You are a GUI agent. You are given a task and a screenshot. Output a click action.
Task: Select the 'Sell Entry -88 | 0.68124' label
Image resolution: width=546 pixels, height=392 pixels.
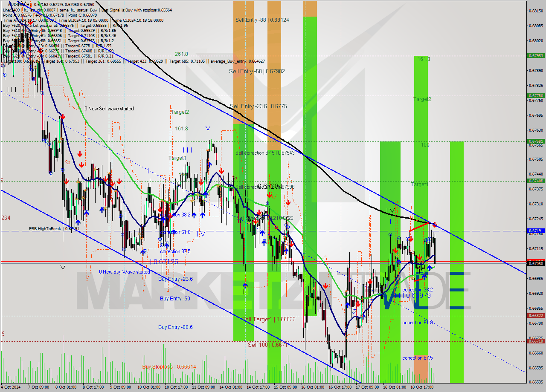262,20
